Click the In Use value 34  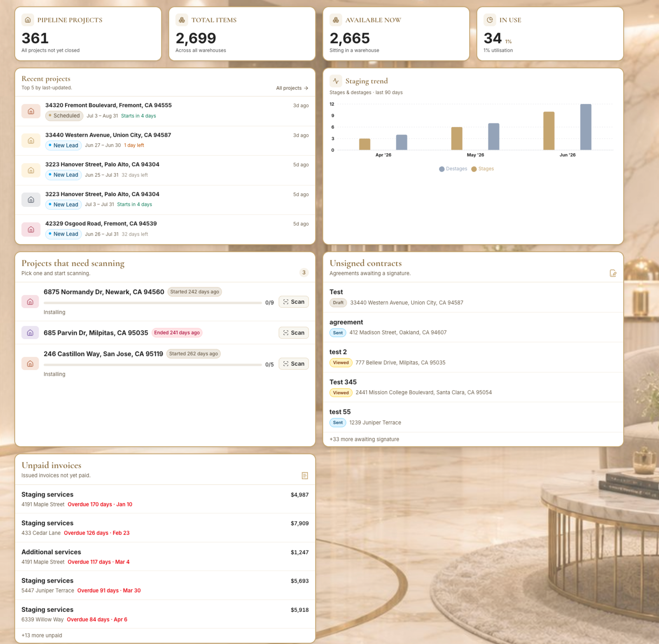493,38
